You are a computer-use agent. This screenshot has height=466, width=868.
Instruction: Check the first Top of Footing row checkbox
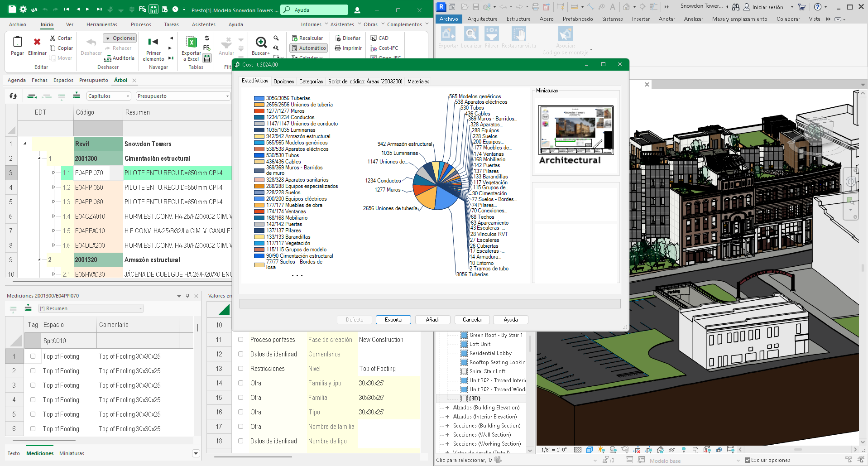(33, 356)
